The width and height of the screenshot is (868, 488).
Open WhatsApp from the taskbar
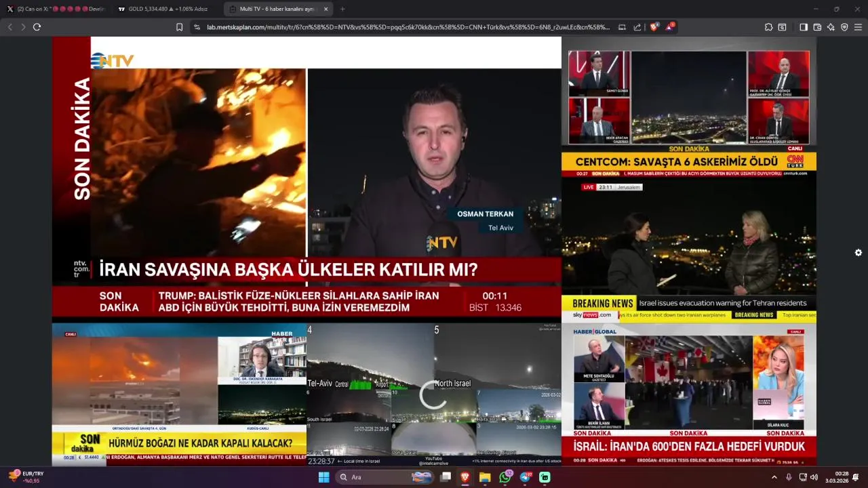[x=505, y=477]
